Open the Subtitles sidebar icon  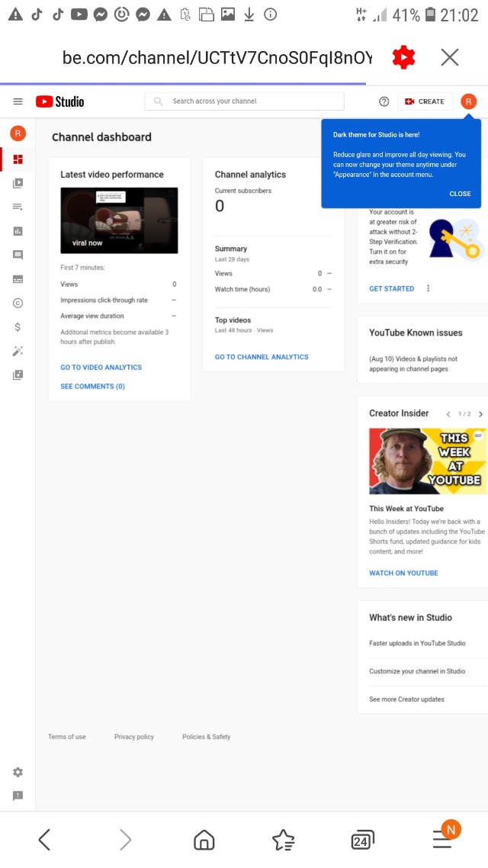click(18, 279)
